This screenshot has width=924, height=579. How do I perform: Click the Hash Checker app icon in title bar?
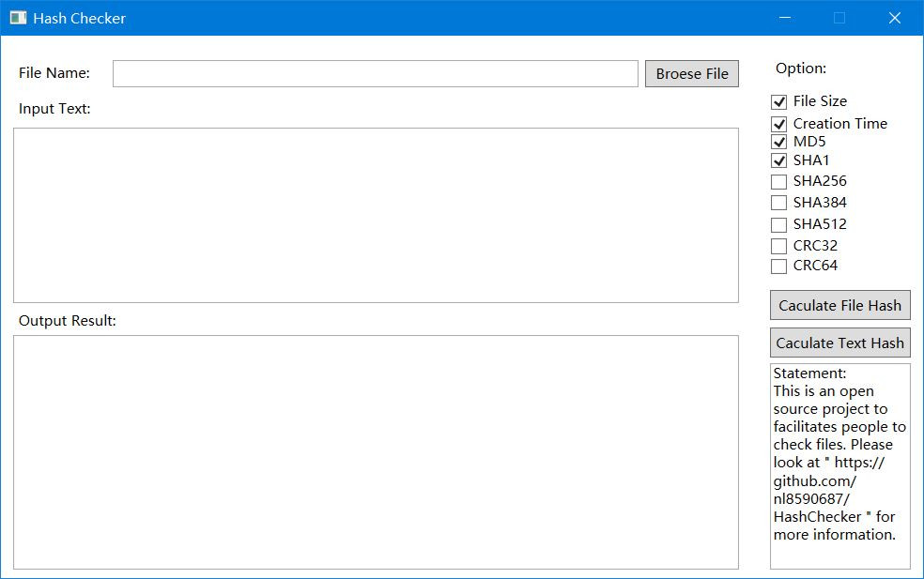(18, 18)
